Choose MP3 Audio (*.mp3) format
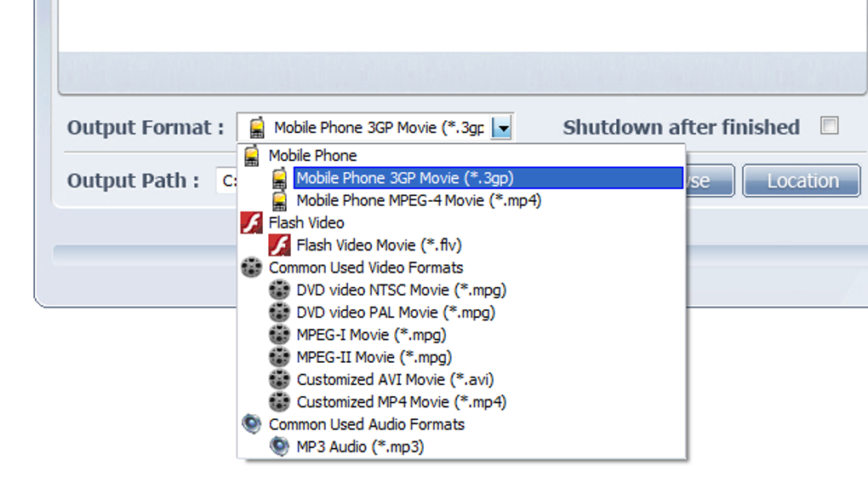Screen dimensions: 868x483 [x=360, y=446]
